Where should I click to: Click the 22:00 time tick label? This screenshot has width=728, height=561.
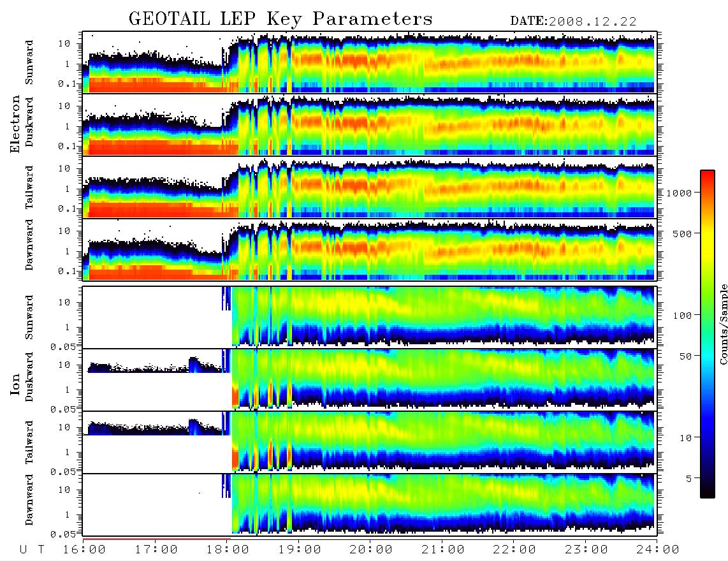tap(514, 550)
